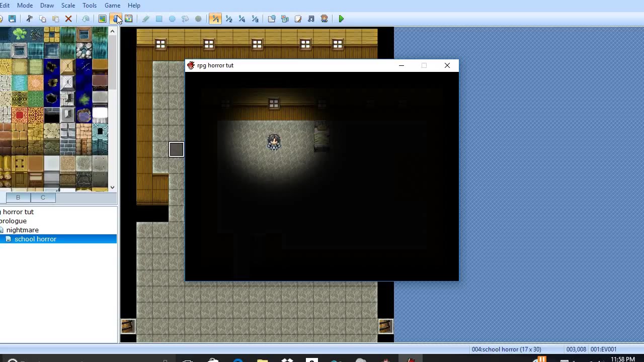644x362 pixels.
Task: Open the Scale menu
Action: point(68,6)
